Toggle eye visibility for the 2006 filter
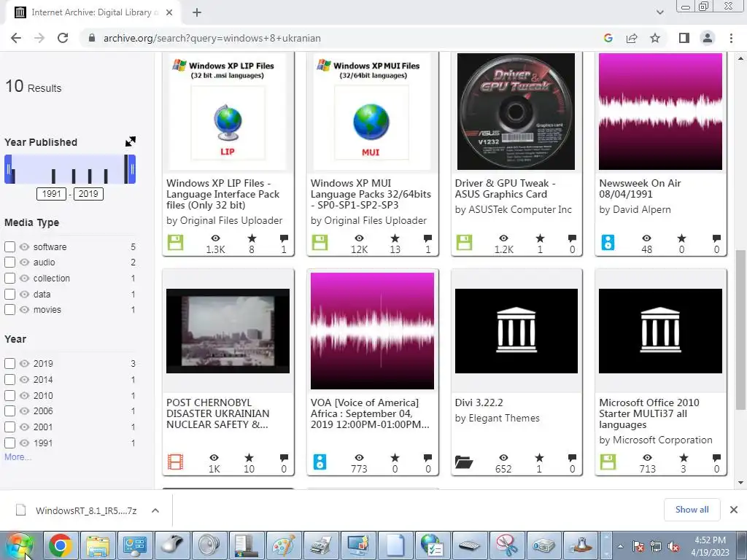Screen dimensions: 747x560 pyautogui.click(x=24, y=411)
